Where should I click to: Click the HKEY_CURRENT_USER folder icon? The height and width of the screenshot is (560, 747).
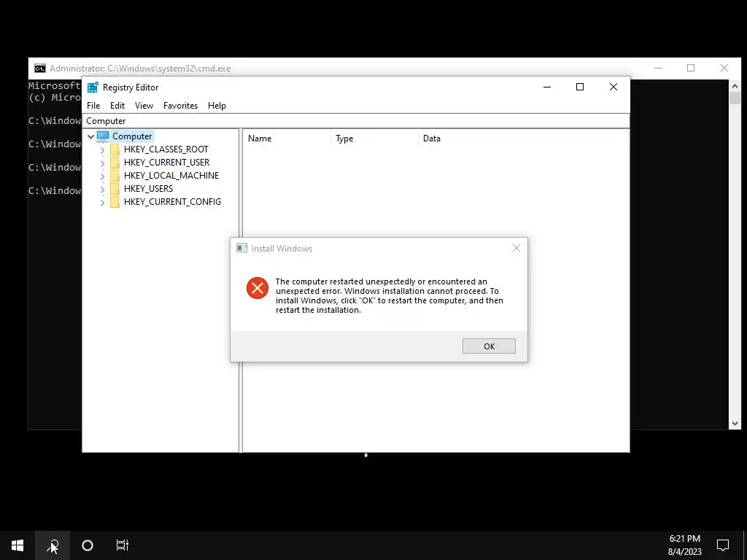click(x=115, y=163)
